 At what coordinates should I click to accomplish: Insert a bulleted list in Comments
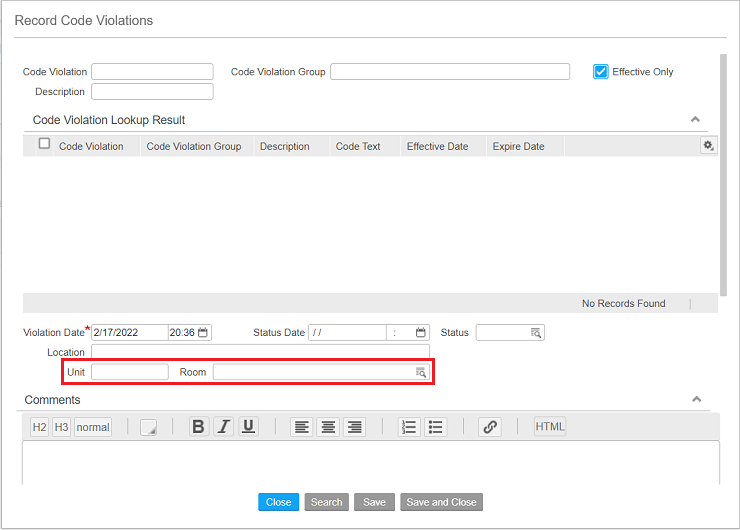tap(435, 427)
